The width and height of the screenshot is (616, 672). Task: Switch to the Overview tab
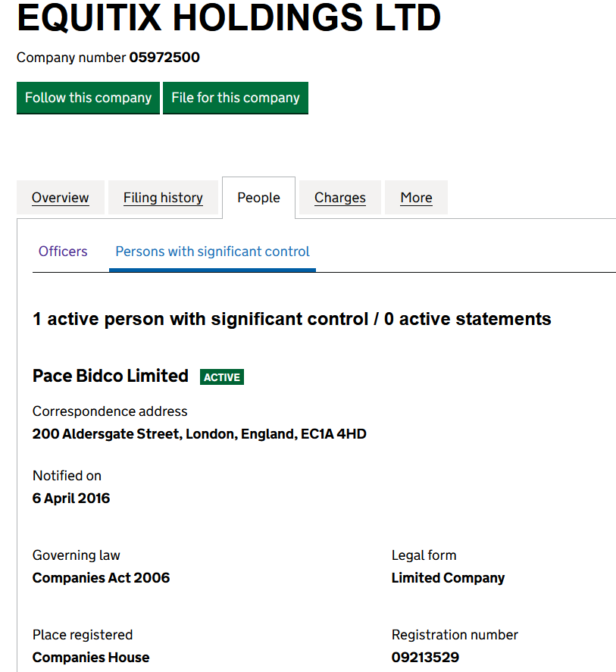(61, 198)
